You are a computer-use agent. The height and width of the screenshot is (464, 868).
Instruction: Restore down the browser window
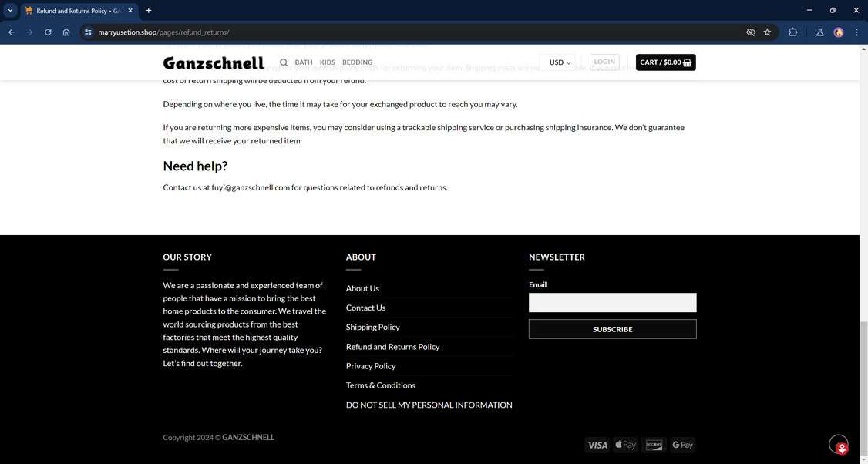[833, 11]
